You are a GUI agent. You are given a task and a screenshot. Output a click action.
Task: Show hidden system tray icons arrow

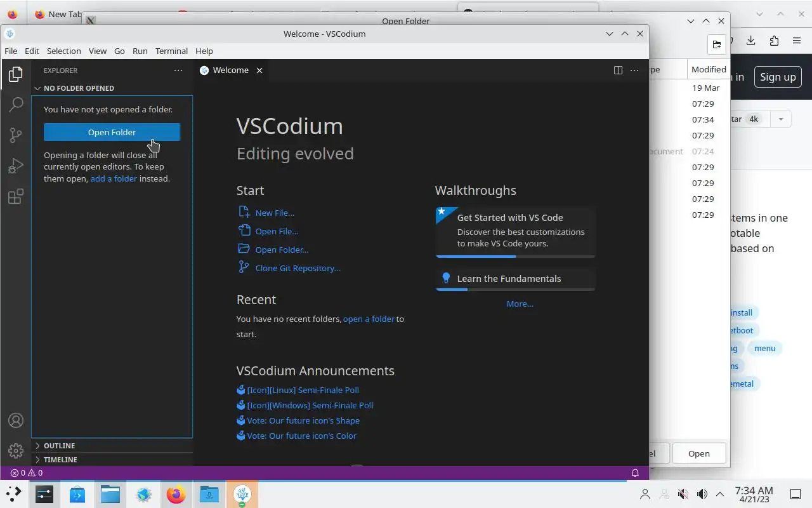pyautogui.click(x=720, y=494)
